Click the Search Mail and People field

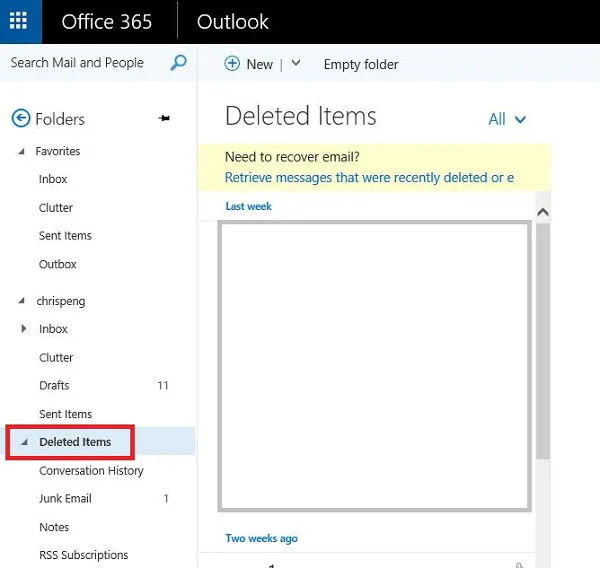coord(78,63)
